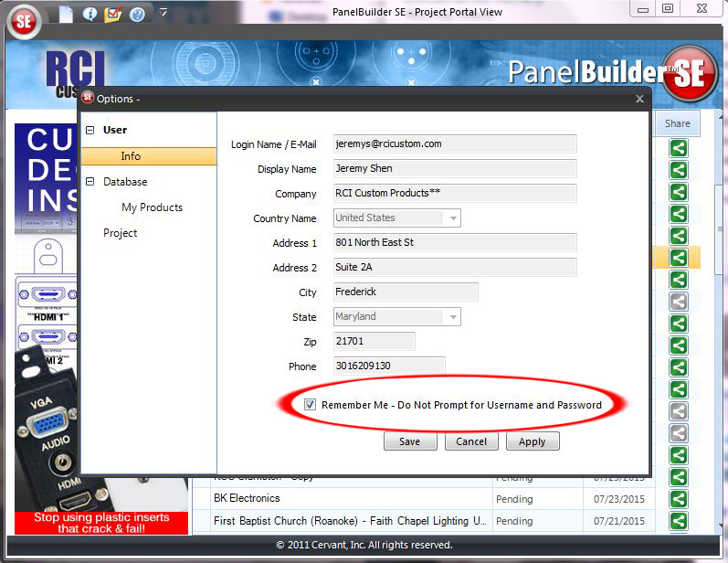Click the Cancel button
The image size is (728, 563).
(471, 441)
